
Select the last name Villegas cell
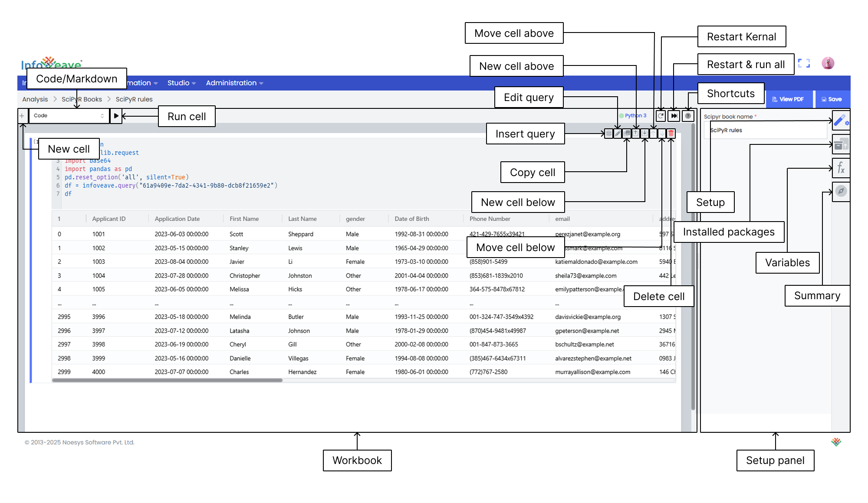pos(298,359)
